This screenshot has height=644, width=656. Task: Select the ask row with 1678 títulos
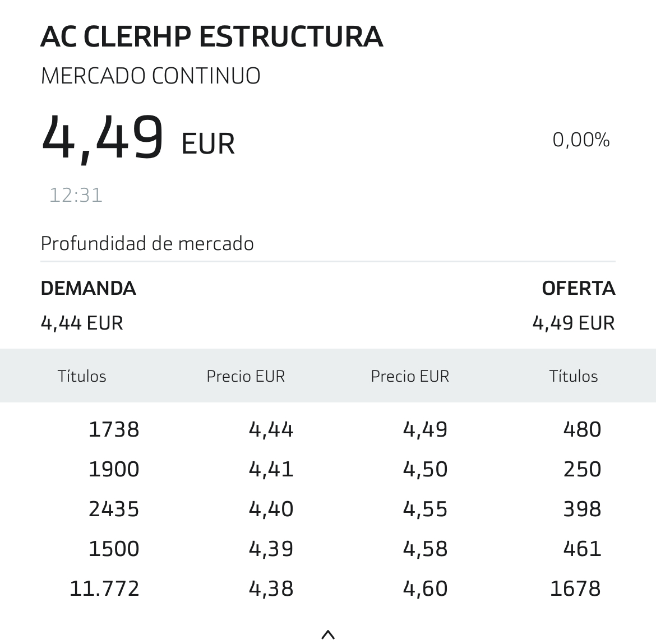click(x=502, y=589)
